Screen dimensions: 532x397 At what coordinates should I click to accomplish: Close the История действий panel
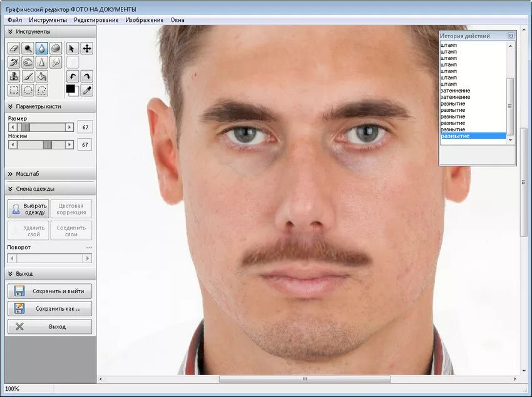point(511,36)
